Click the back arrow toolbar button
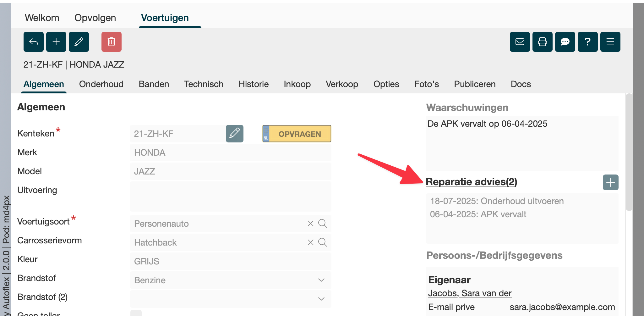 (x=34, y=42)
